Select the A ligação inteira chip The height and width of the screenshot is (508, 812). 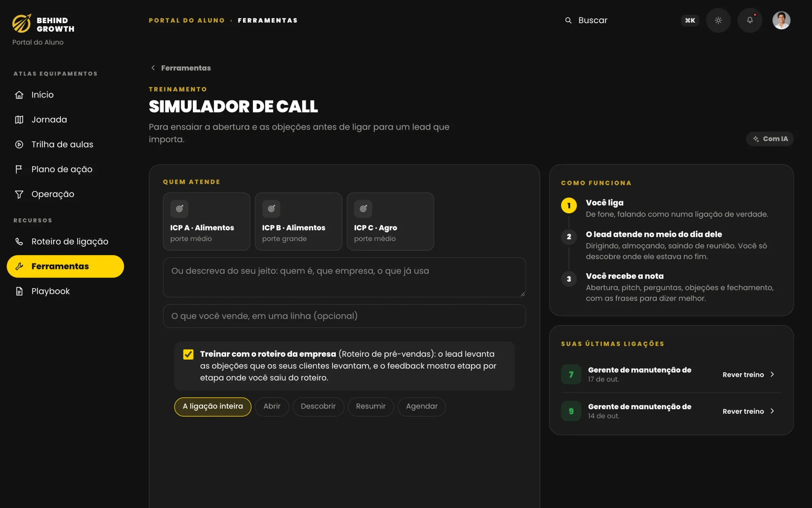213,406
